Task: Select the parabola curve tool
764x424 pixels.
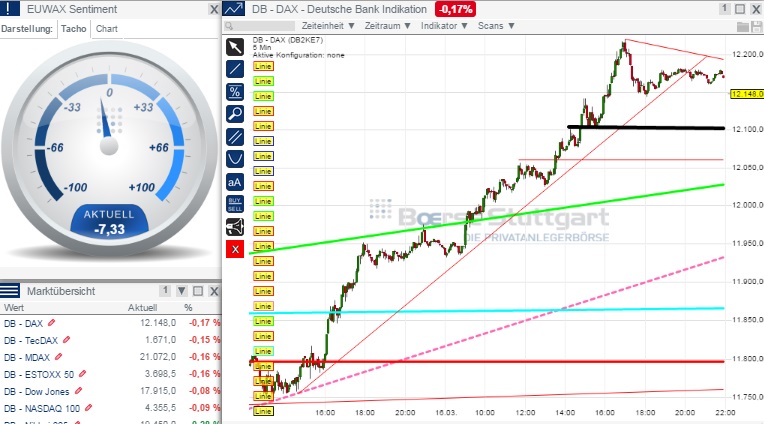Action: pos(235,159)
